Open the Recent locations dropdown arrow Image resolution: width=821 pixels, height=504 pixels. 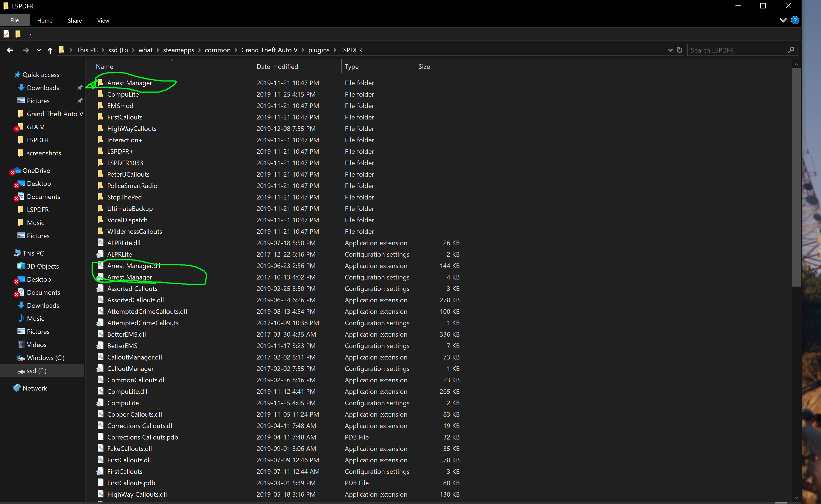39,50
